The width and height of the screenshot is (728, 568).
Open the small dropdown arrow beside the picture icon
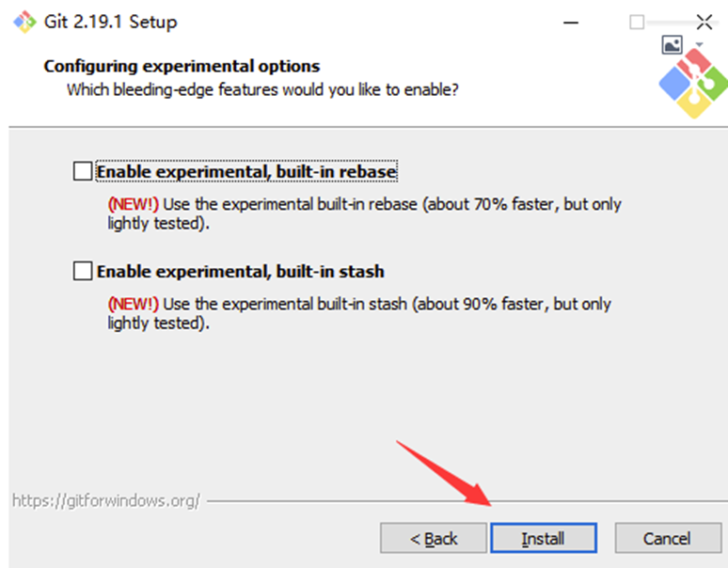[699, 44]
